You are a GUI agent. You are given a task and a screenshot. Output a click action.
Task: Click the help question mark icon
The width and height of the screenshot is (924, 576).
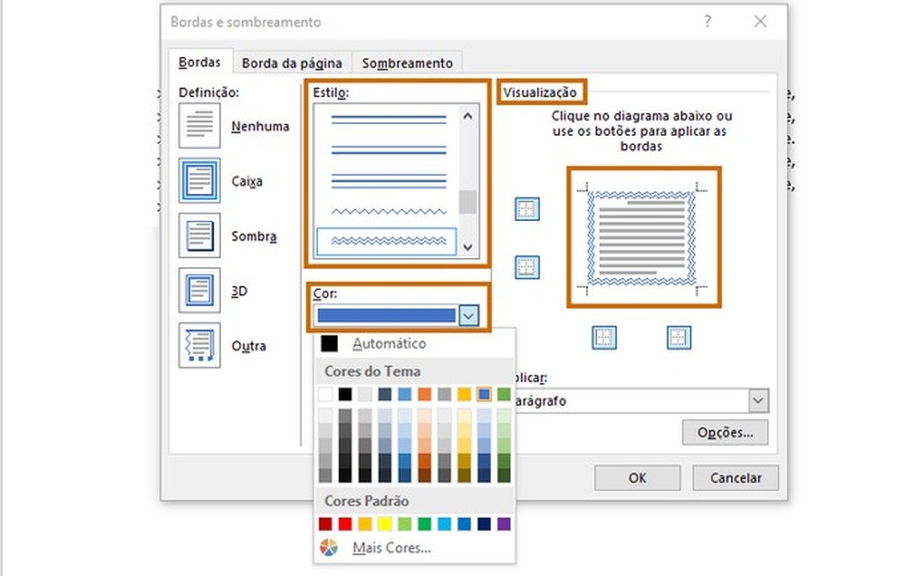click(708, 22)
